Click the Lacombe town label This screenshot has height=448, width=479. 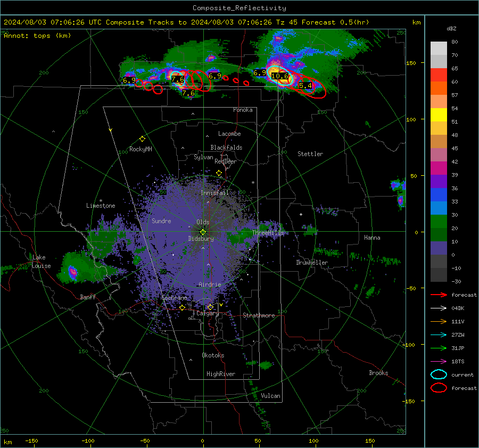click(x=229, y=134)
